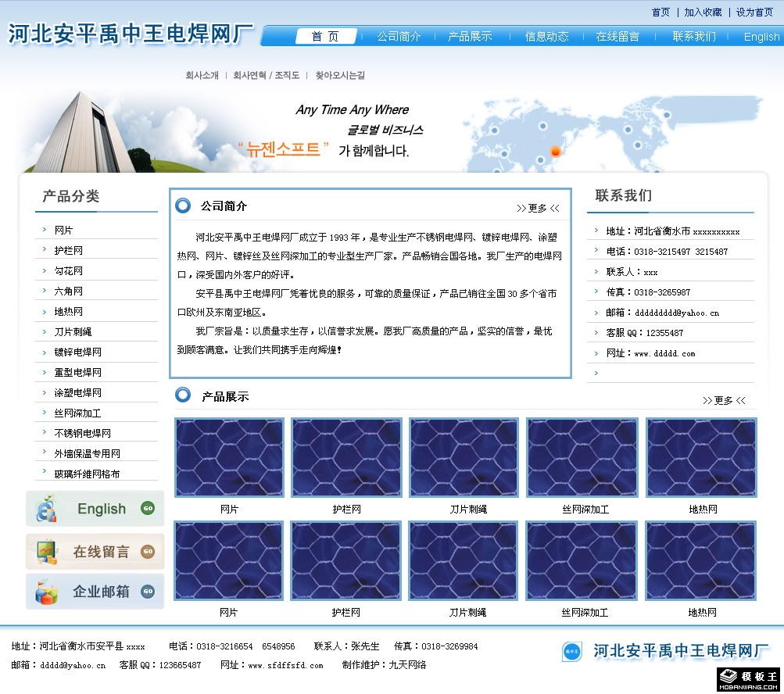Open second-row 护栏网 product thumbnail
784x694 pixels.
point(345,560)
